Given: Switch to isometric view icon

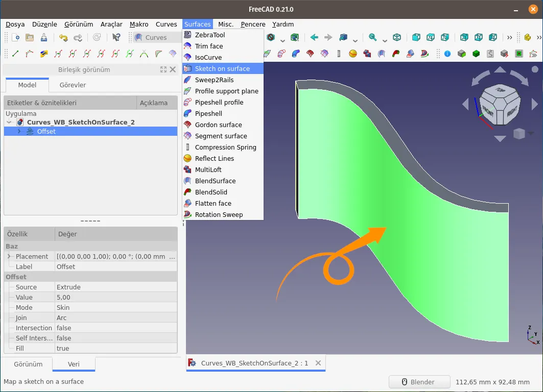Looking at the screenshot, I should 397,37.
